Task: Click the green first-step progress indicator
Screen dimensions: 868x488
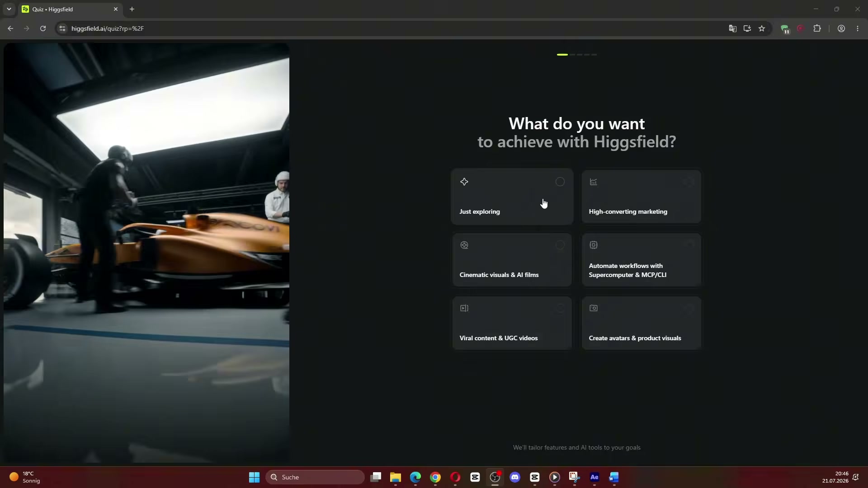Action: [x=562, y=55]
